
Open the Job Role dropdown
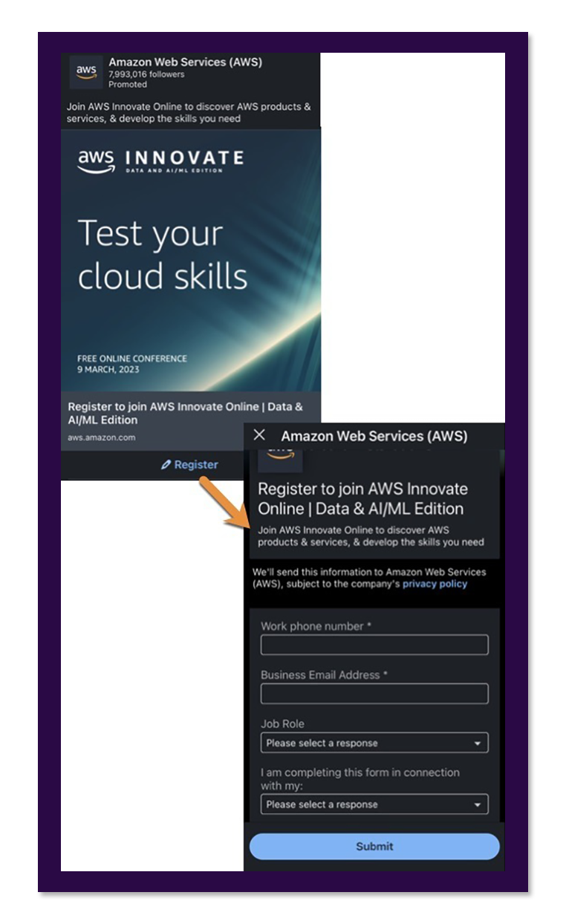click(374, 743)
